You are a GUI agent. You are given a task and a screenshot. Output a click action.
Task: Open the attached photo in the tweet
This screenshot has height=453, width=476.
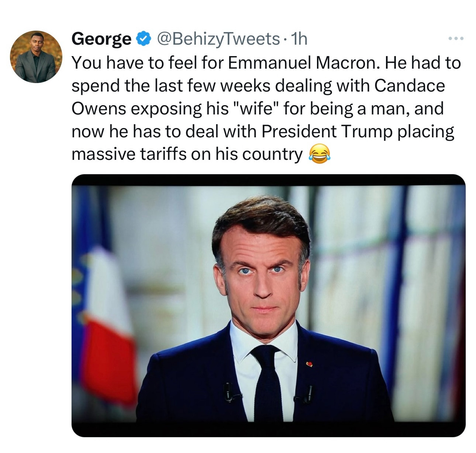tap(268, 305)
